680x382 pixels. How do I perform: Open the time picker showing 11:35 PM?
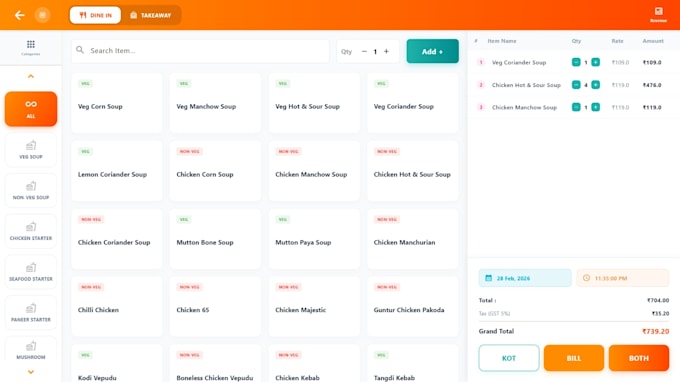(622, 278)
